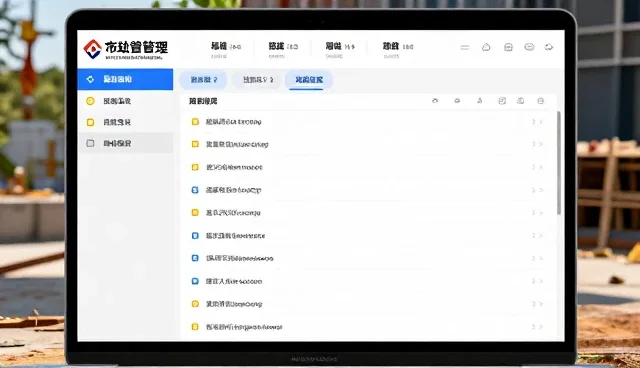Open the hamburger lines icon in the top bar

point(464,47)
